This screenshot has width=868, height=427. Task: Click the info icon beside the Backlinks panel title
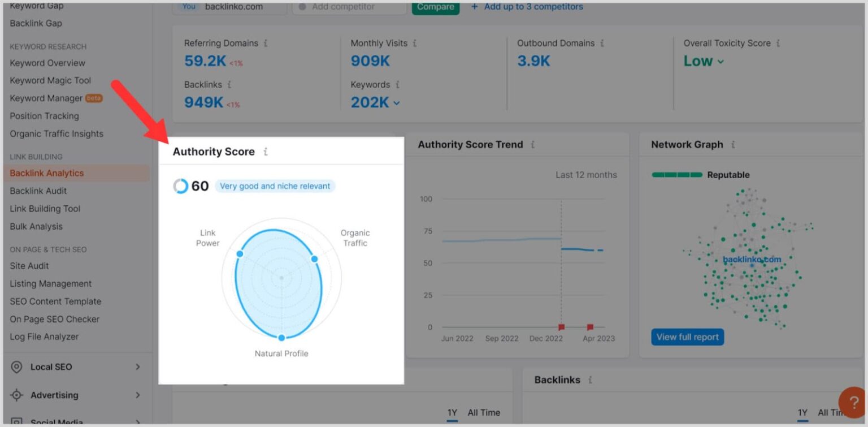pyautogui.click(x=590, y=379)
